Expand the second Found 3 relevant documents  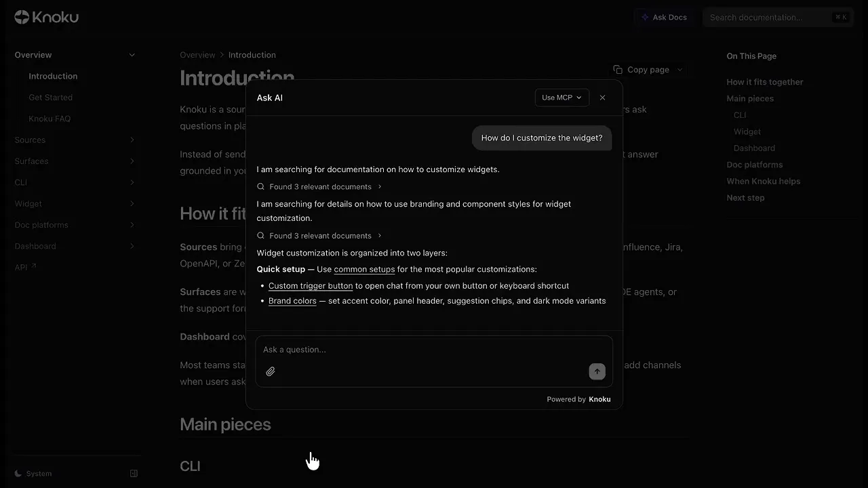[319, 236]
